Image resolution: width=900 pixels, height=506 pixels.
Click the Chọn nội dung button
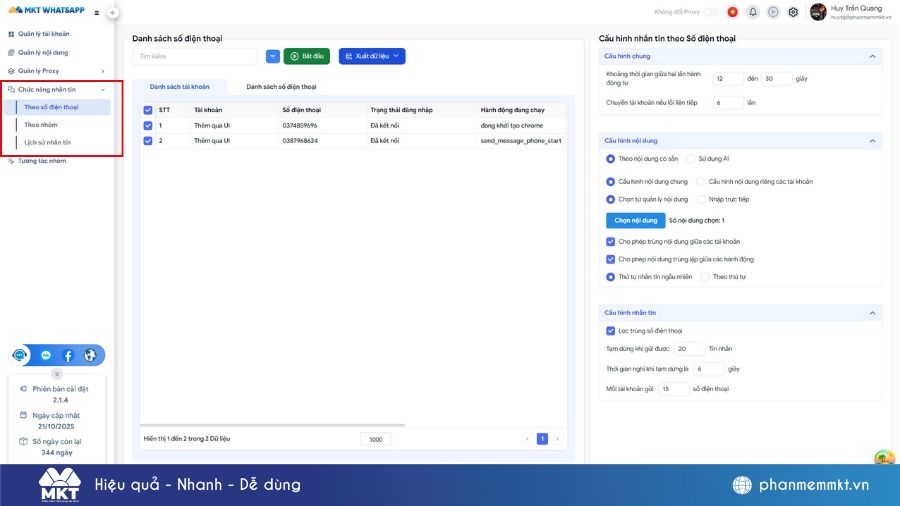634,220
